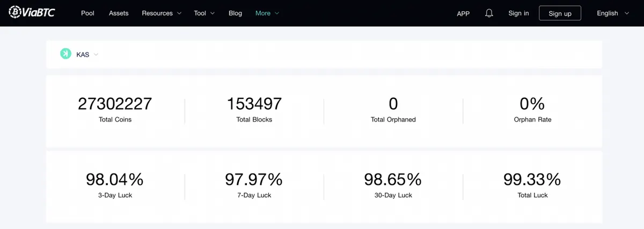
Task: Open the Resources dropdown menu
Action: pyautogui.click(x=162, y=13)
